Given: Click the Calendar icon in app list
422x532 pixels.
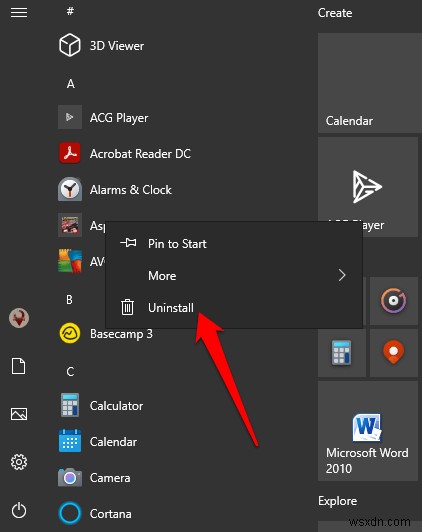Looking at the screenshot, I should tap(70, 441).
